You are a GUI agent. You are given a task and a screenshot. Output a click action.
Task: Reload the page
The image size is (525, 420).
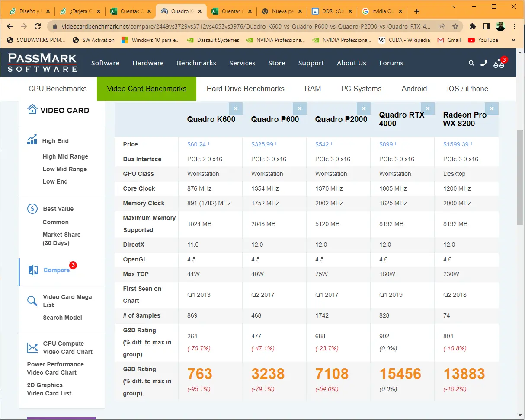38,26
